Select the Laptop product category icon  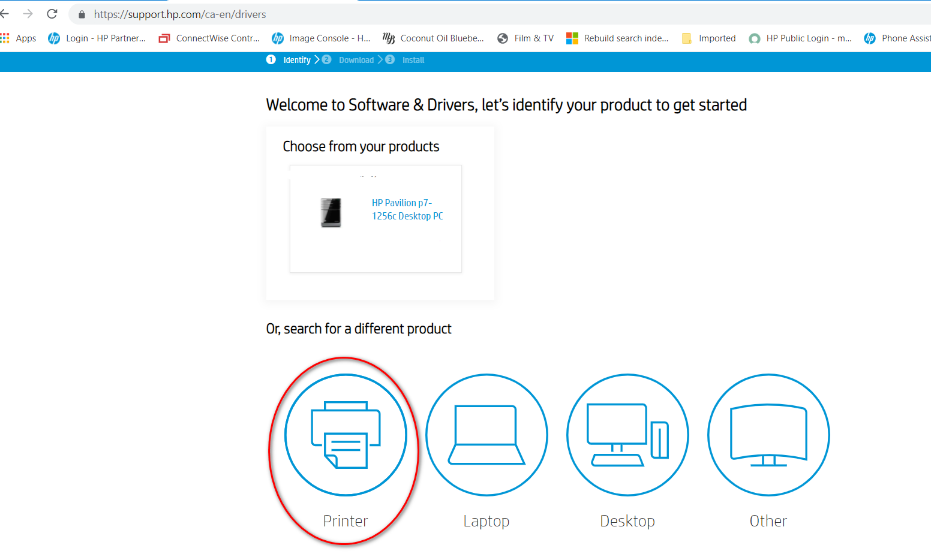click(x=486, y=435)
